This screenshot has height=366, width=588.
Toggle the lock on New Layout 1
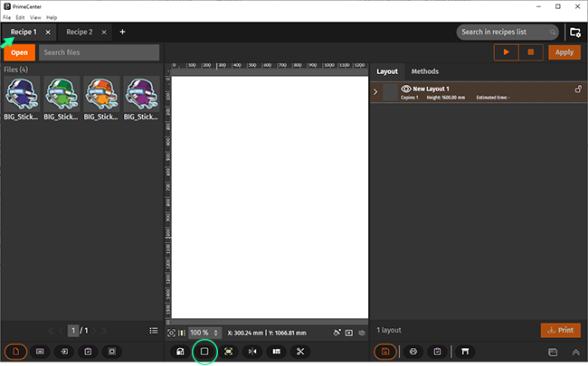(578, 89)
